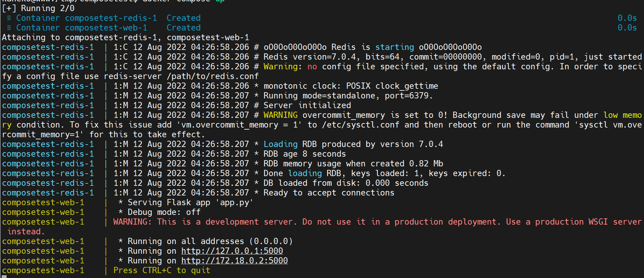Screen dimensions: 644x278
Task: Click 'Server initialized' message
Action: [307, 105]
